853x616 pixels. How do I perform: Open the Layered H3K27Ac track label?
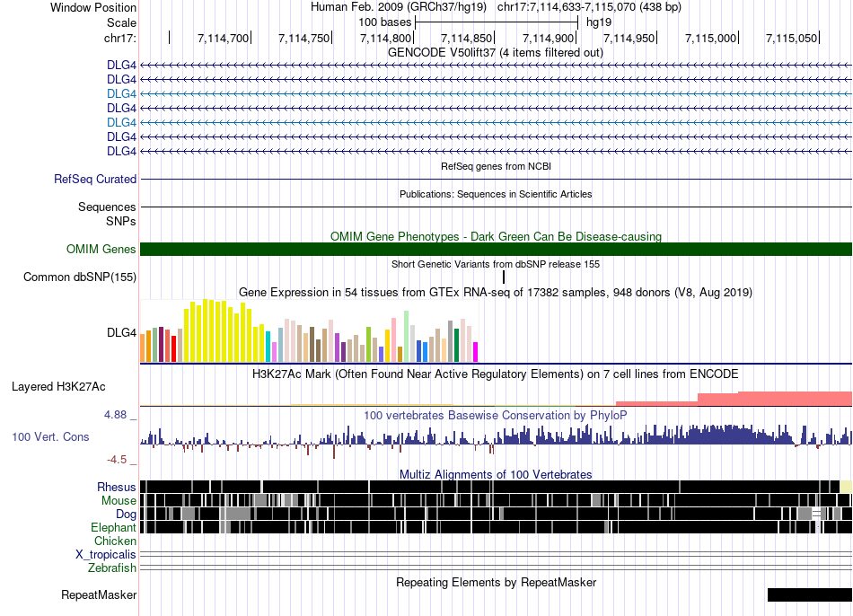tap(58, 387)
